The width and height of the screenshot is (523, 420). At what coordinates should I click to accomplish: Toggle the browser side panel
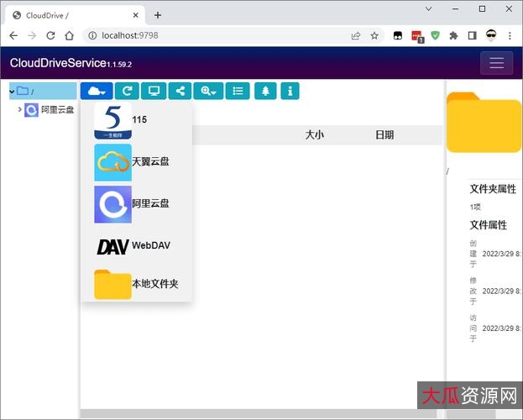[472, 35]
